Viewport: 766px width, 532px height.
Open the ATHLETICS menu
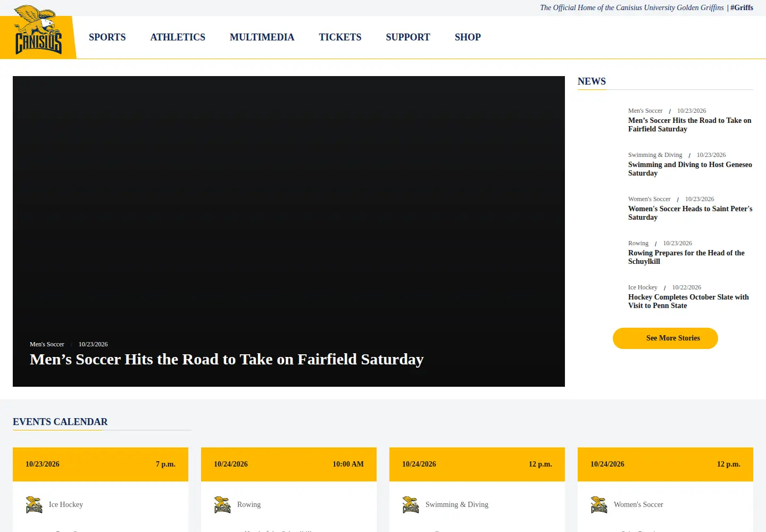pyautogui.click(x=178, y=37)
